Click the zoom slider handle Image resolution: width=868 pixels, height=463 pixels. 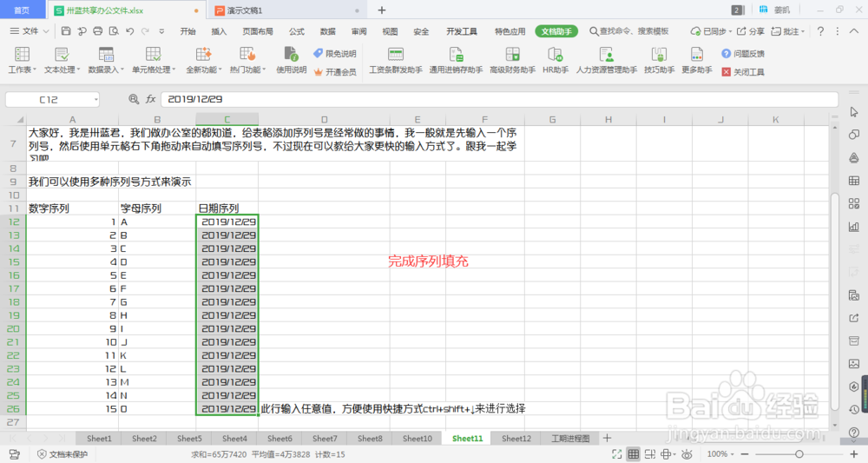point(799,454)
